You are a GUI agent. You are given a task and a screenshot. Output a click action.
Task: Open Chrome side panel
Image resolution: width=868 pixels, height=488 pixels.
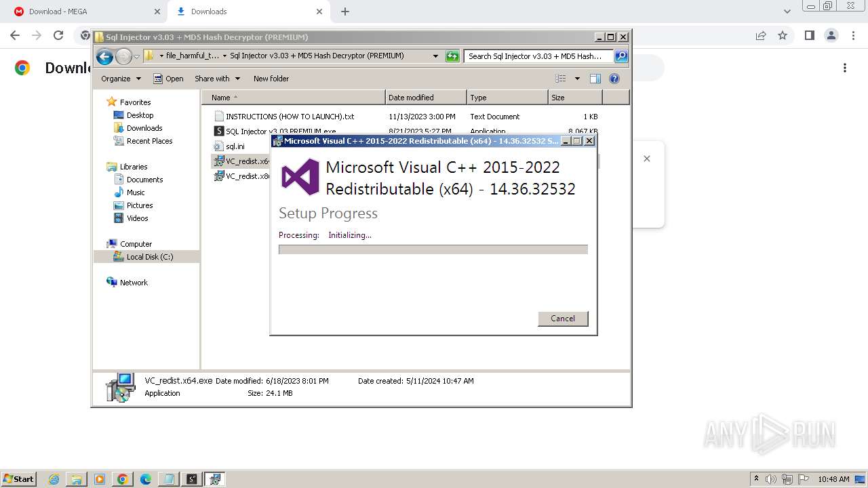(810, 35)
